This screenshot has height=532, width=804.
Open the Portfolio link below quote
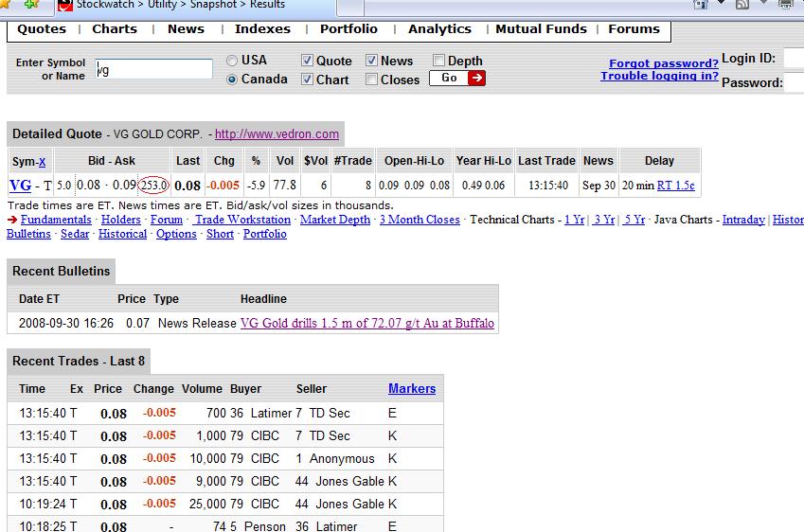[x=264, y=234]
